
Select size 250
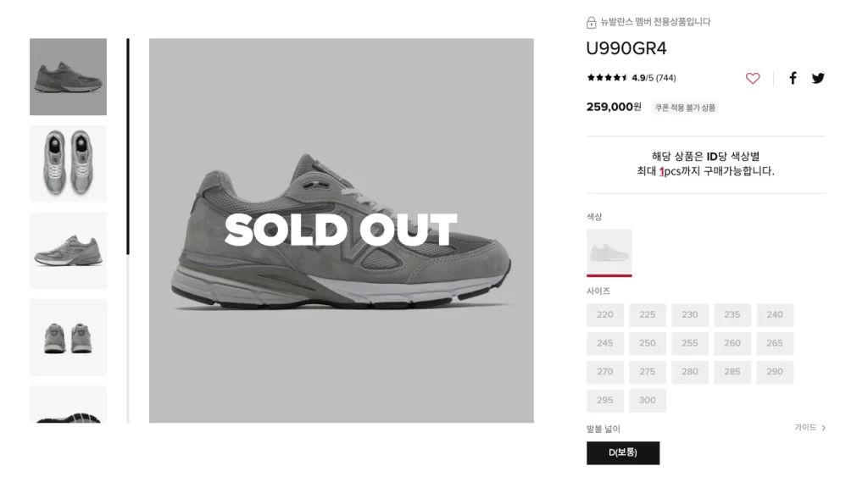coord(648,344)
